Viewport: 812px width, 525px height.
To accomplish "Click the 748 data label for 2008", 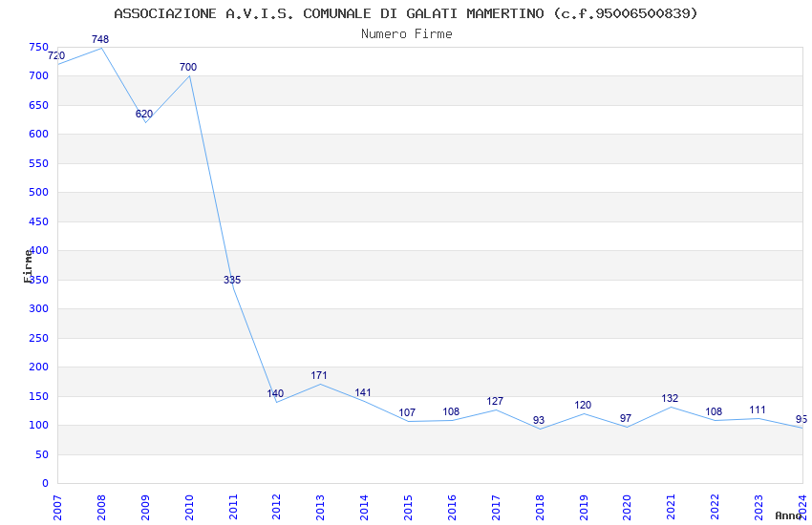I will pos(100,39).
